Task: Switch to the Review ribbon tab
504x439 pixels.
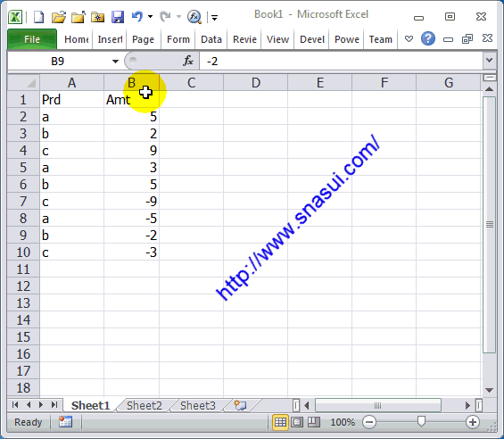Action: [x=244, y=39]
